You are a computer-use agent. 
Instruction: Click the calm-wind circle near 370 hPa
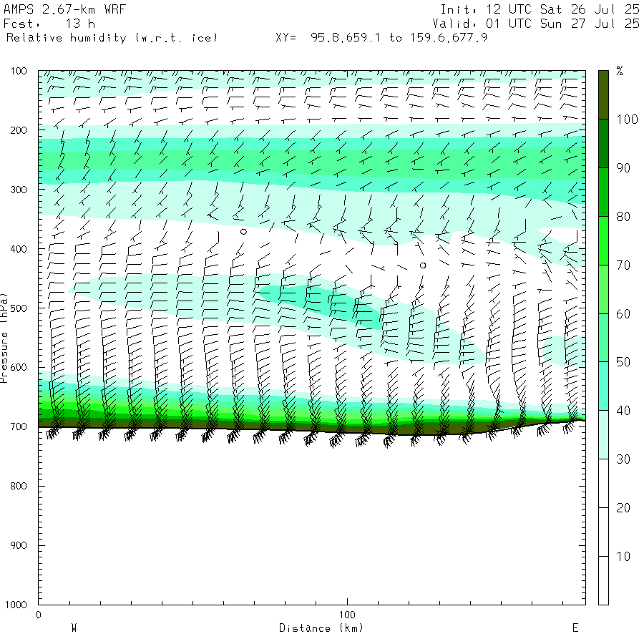click(x=243, y=232)
